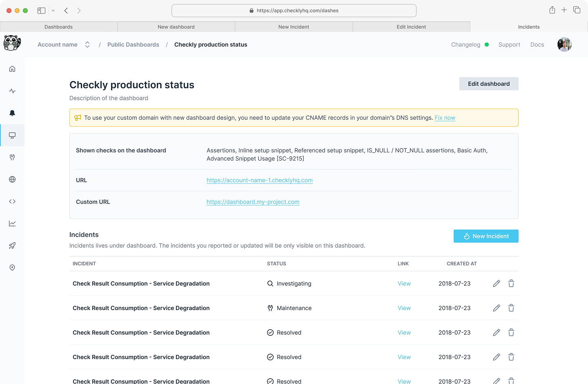The height and width of the screenshot is (384, 588).
Task: Switch to the Dashboards browser tab
Action: pos(59,27)
